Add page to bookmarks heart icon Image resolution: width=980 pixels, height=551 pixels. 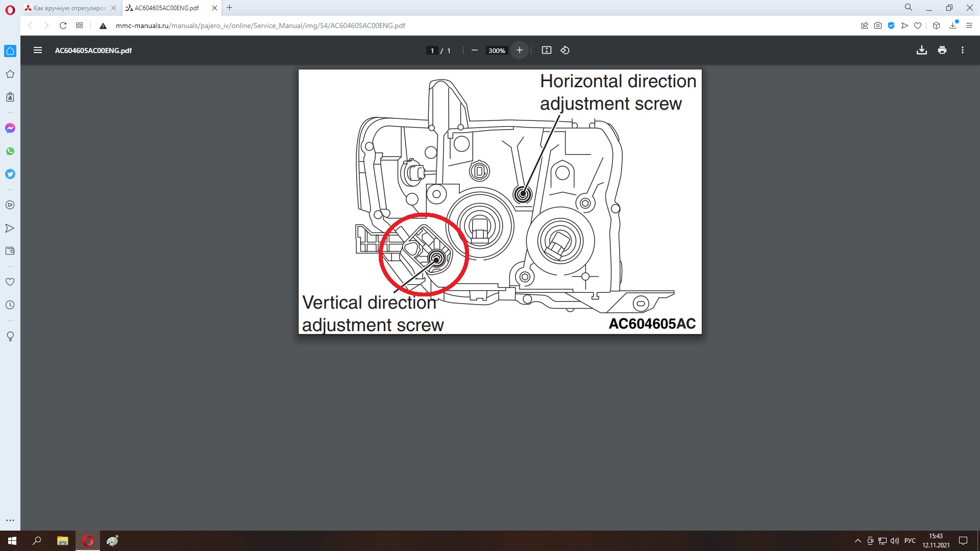(918, 26)
